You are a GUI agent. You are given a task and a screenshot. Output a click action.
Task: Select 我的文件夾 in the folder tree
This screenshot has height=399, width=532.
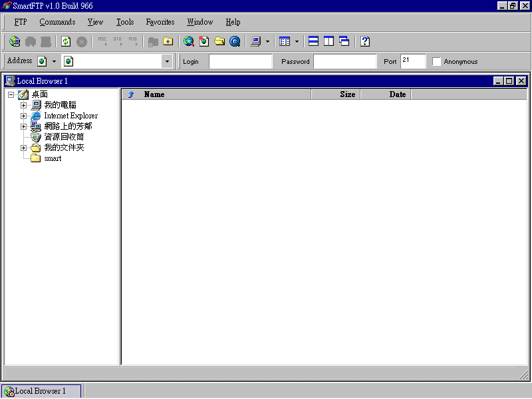(x=64, y=148)
